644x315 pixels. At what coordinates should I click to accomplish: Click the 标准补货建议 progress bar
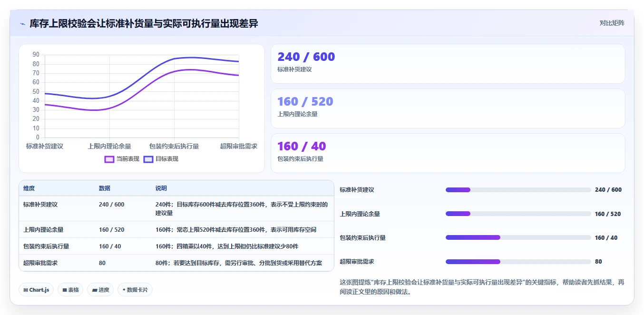pos(518,190)
